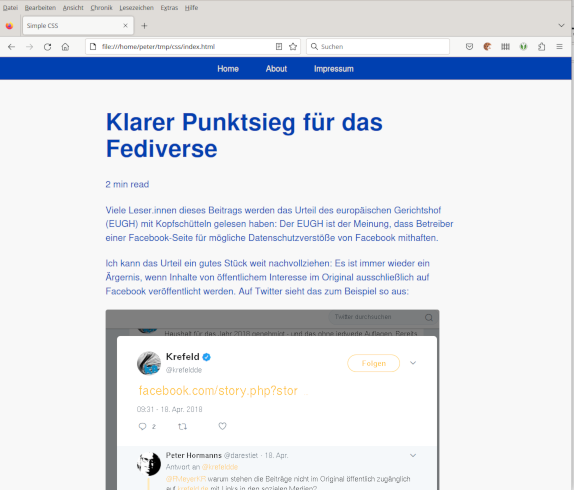Open the browser home page

tap(65, 47)
